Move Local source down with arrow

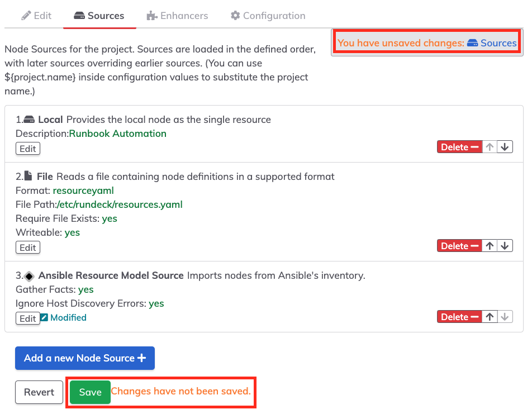505,147
